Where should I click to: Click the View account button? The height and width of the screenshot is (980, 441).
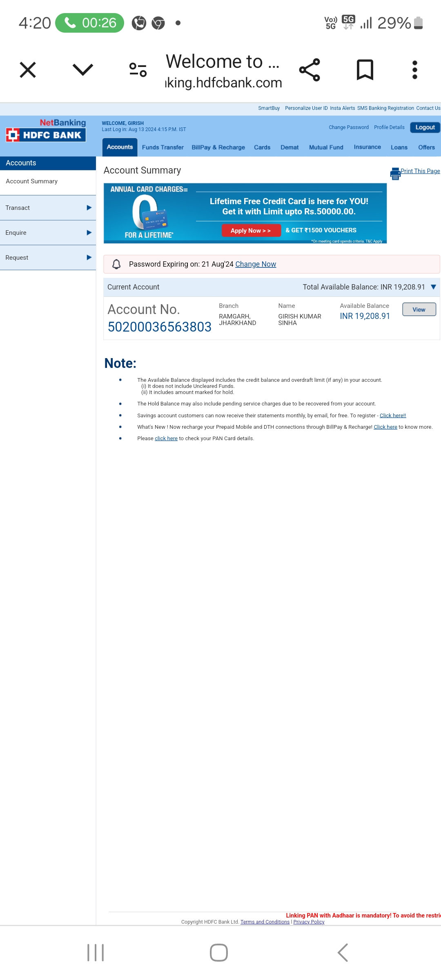pos(419,310)
